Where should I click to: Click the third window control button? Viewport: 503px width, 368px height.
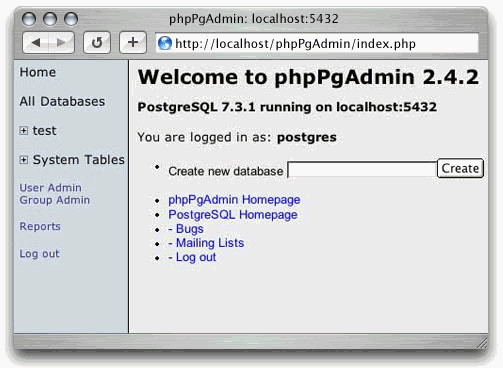71,19
